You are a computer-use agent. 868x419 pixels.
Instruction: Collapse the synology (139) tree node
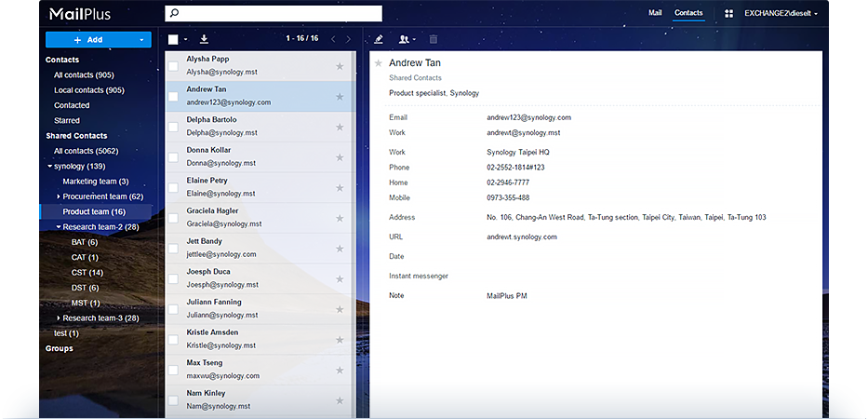tap(50, 167)
